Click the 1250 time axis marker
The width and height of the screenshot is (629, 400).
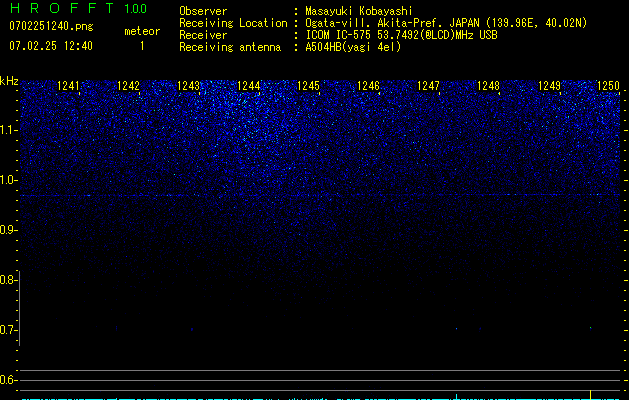pos(608,85)
